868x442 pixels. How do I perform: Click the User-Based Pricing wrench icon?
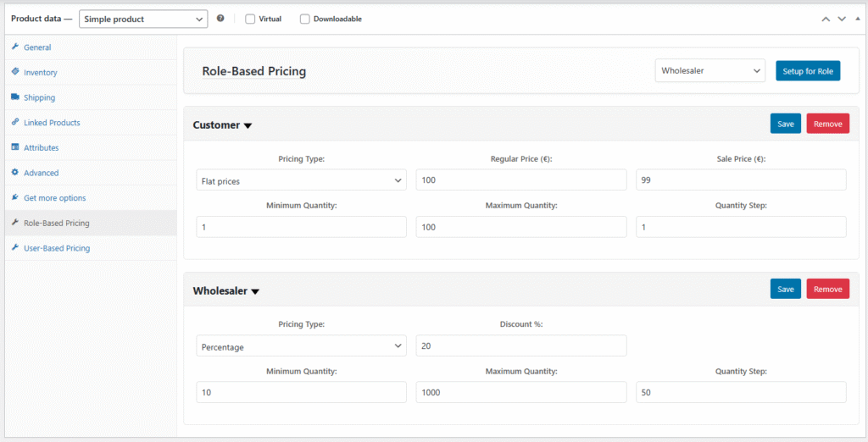coord(15,248)
